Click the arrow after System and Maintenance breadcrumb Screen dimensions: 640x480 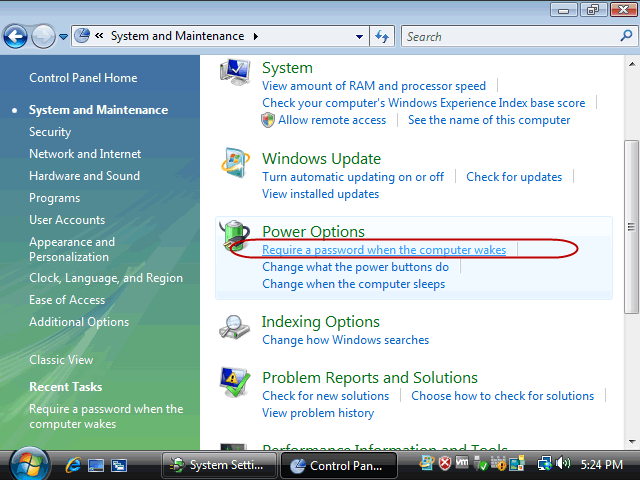(x=256, y=36)
